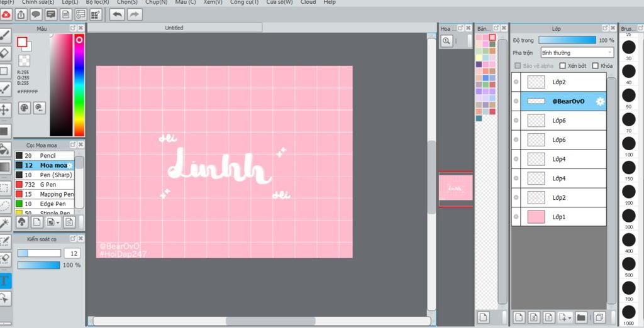Choose brush size 500 preset
The height and width of the screenshot is (328, 644).
(629, 264)
